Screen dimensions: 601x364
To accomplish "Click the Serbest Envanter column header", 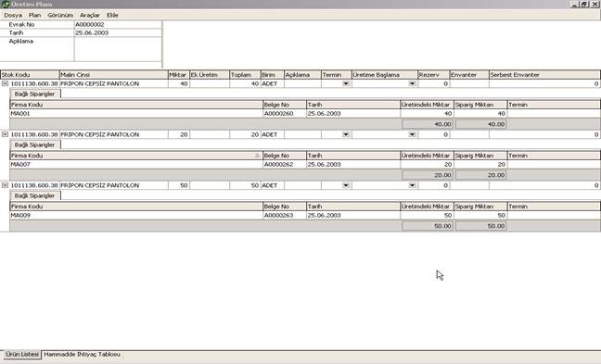I will [544, 75].
